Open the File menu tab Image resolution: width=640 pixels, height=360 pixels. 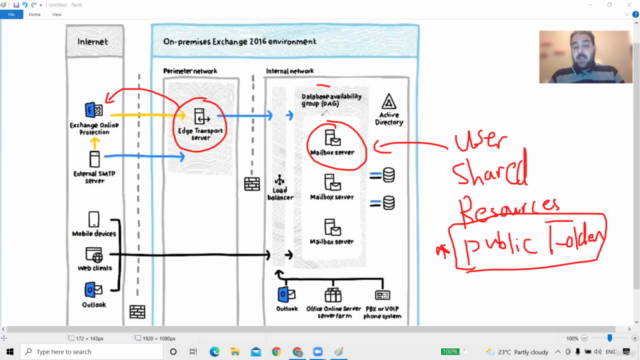tap(11, 15)
